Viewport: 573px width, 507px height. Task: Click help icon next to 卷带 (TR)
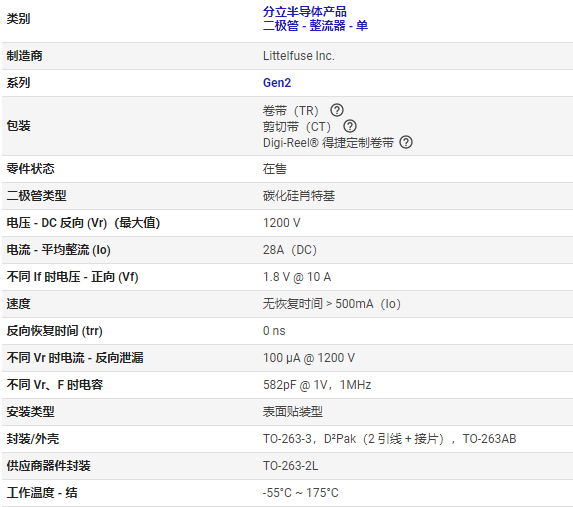[337, 110]
